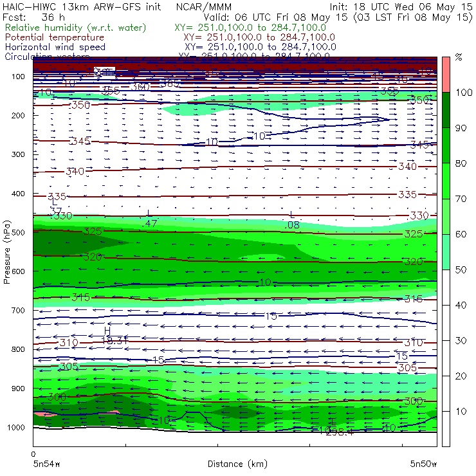The width and height of the screenshot is (476, 476).
Task: Click the red '298.4' low label near surface
Action: (339, 432)
